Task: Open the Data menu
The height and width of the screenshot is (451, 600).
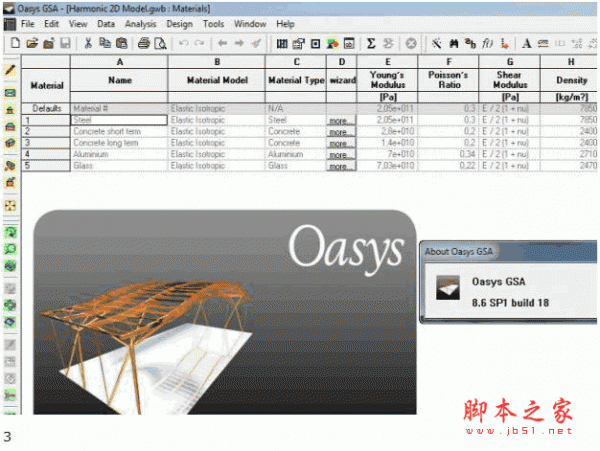Action: [106, 24]
